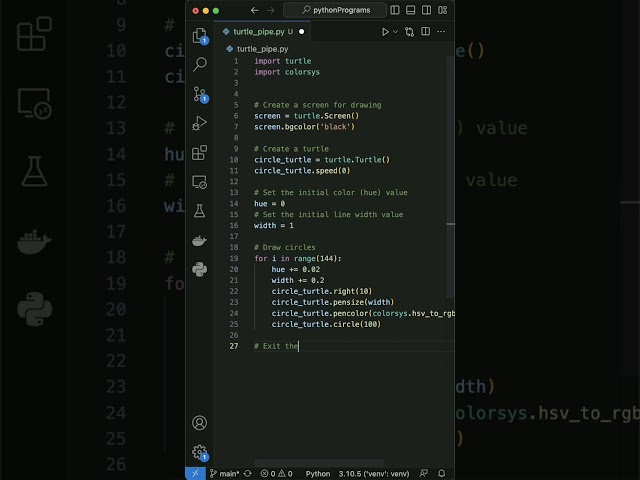Viewport: 640px width, 480px height.
Task: Go forward with the right arrow
Action: 271,10
